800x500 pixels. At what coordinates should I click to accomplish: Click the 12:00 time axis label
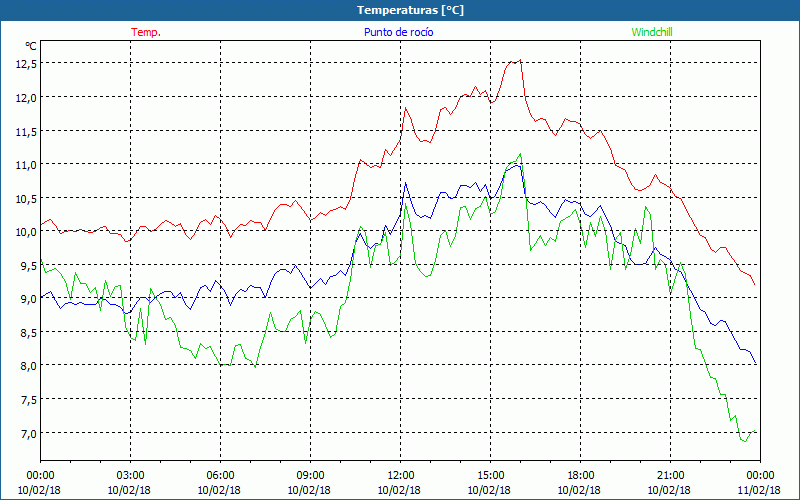(400, 475)
